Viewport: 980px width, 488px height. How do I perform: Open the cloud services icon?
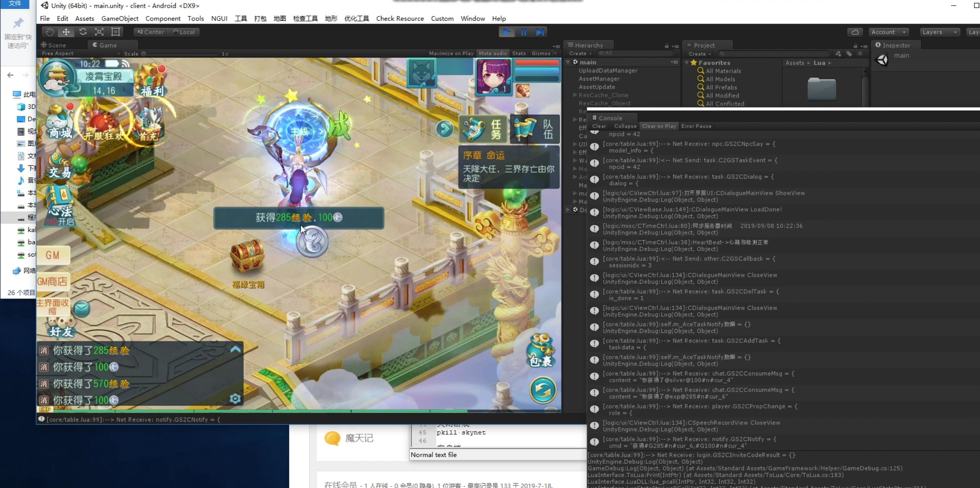[855, 32]
